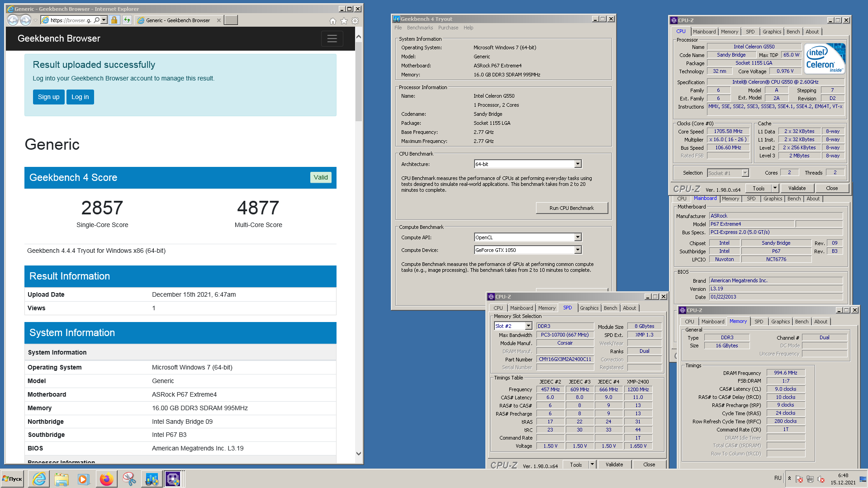The image size is (868, 488).
Task: Click the IE vertical scrollbar thumb
Action: pos(359,81)
